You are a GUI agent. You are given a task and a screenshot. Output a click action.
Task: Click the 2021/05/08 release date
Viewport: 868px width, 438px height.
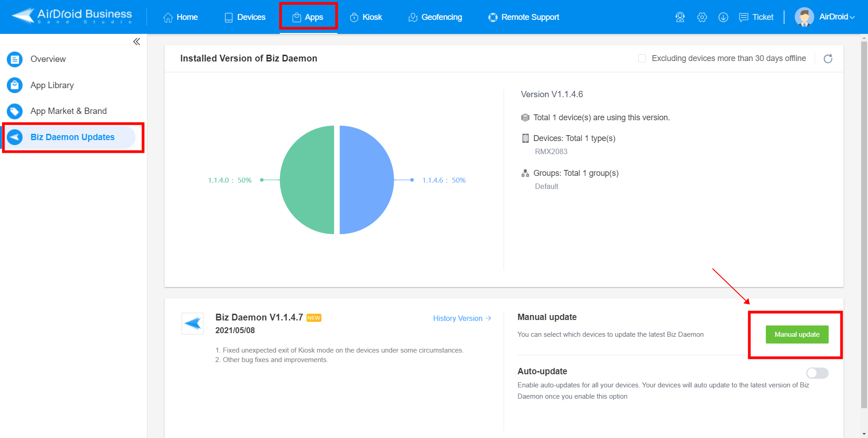click(x=235, y=330)
